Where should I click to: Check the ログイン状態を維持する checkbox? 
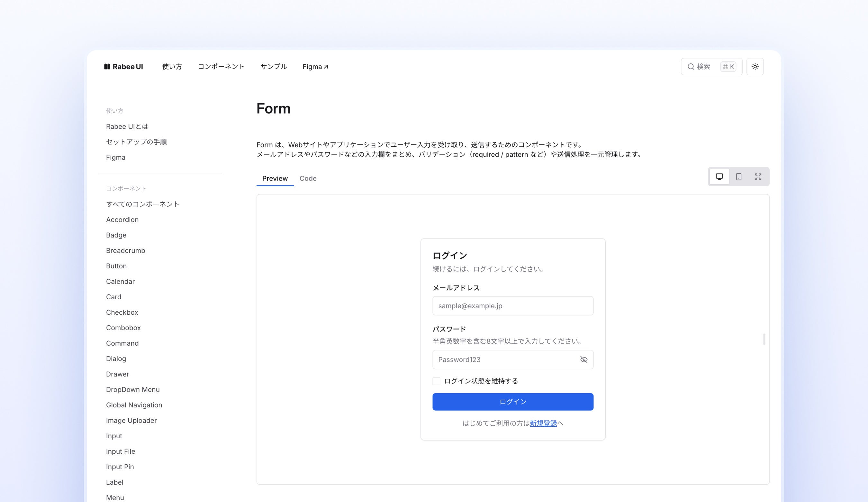437,381
